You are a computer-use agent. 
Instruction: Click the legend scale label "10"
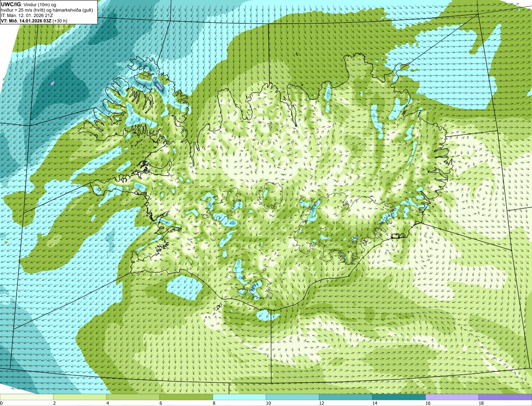(x=268, y=403)
